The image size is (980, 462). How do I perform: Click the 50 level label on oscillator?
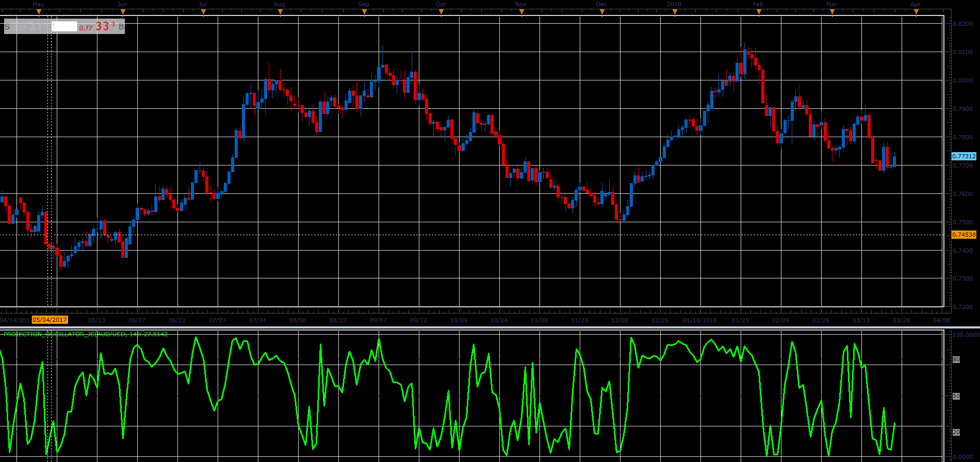point(956,396)
